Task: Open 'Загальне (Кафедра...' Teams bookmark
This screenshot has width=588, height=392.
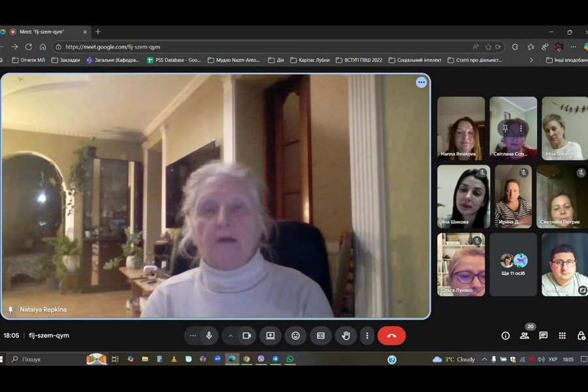Action: click(113, 60)
